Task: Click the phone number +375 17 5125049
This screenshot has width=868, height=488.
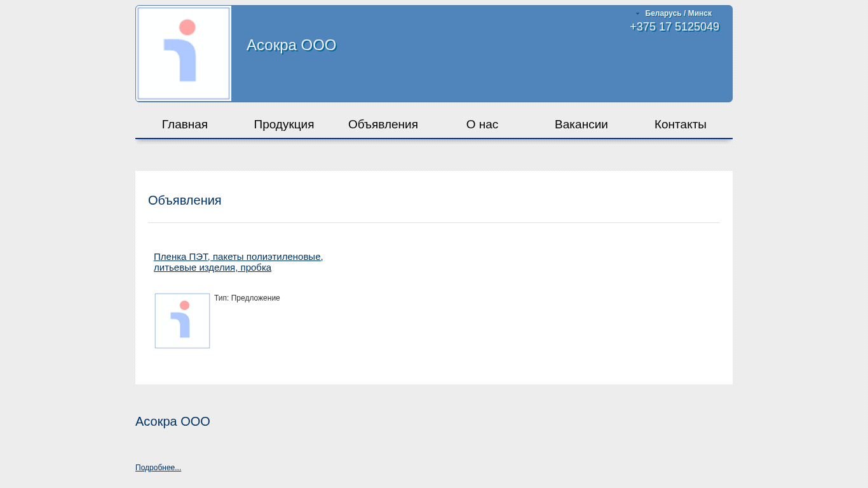Action: (x=674, y=27)
